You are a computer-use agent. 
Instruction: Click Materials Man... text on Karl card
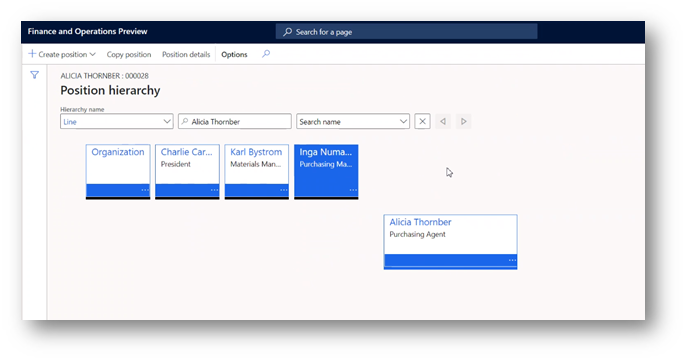tap(256, 164)
